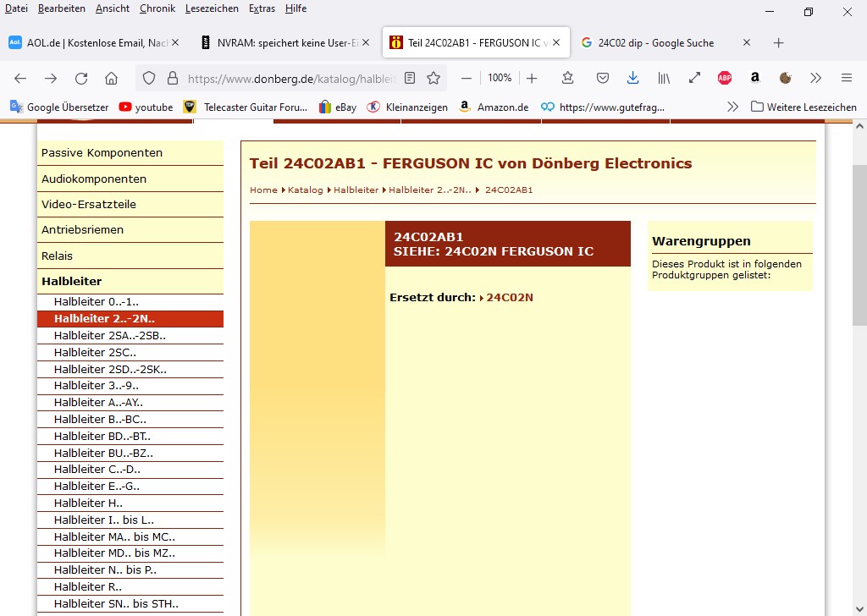Go to Katalog in breadcrumb
The height and width of the screenshot is (616, 867).
point(305,190)
